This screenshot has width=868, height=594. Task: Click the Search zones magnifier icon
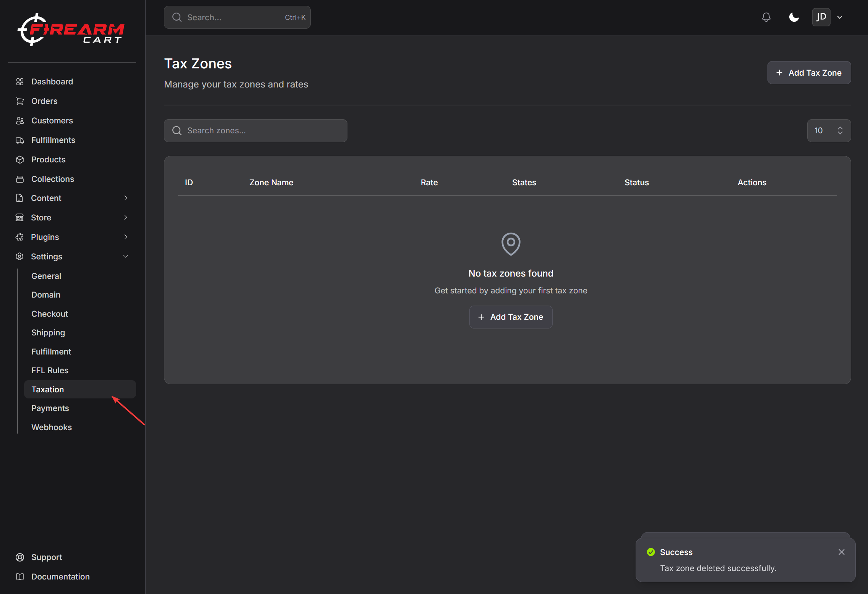pos(177,131)
